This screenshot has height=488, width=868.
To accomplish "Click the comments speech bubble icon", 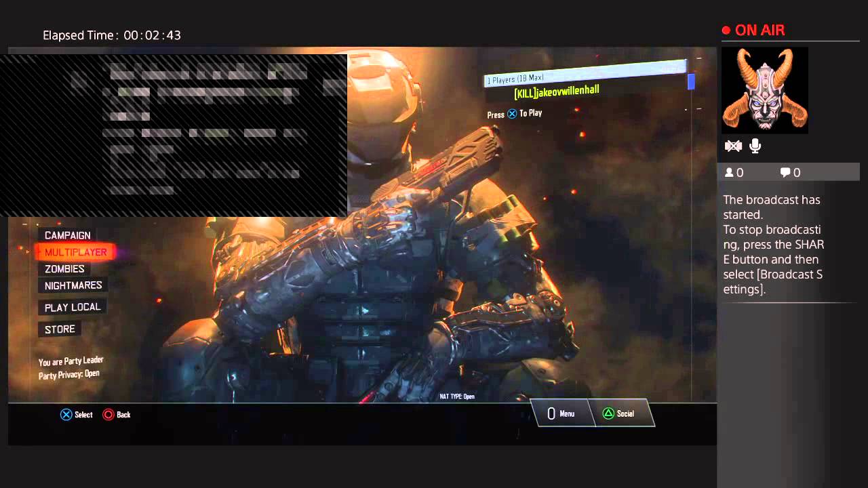I will [x=785, y=173].
